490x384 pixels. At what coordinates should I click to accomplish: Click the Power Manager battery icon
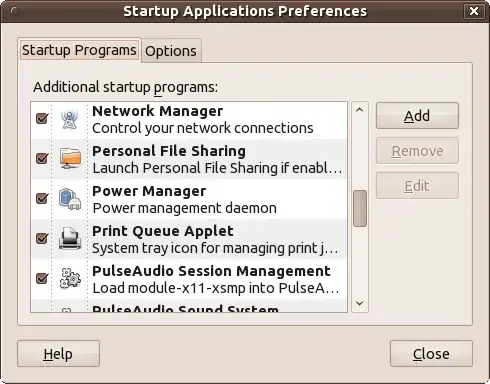(70, 199)
